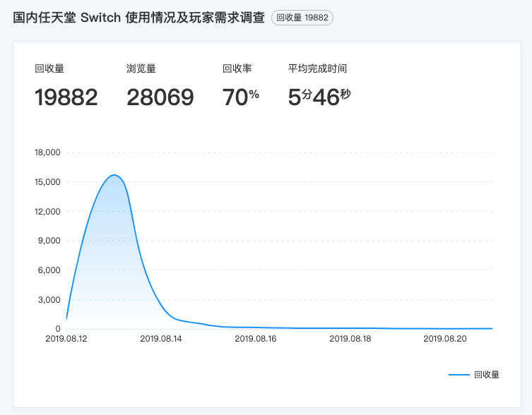Click the 回收量 19882 badge beside title

click(302, 18)
